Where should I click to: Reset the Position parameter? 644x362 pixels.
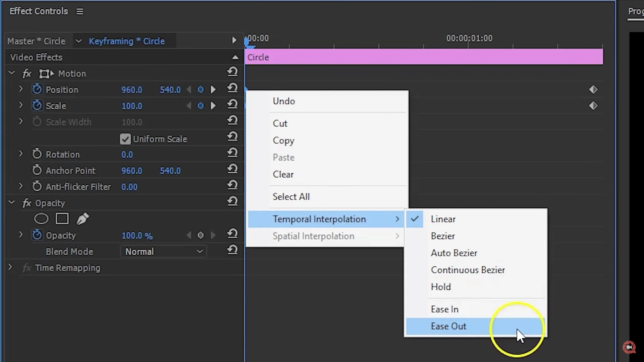click(232, 88)
